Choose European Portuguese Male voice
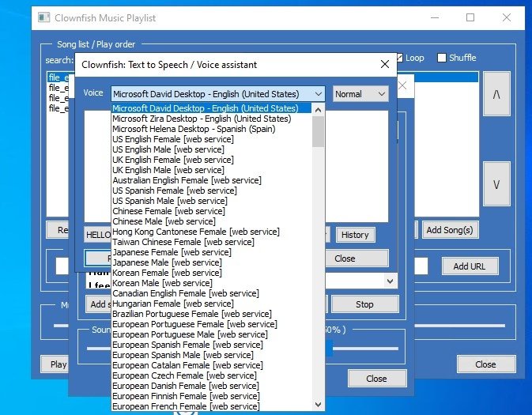Screen dimensions: 532x415 click(x=211, y=334)
